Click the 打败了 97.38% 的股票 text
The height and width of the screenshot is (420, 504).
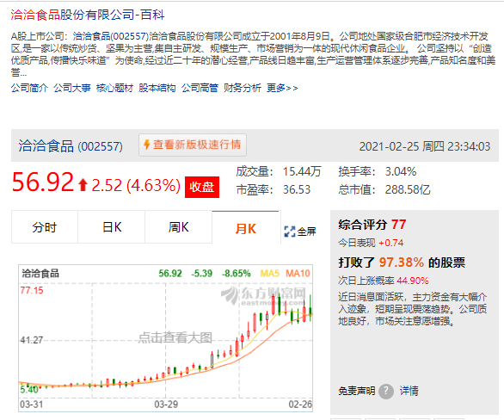[x=402, y=262]
